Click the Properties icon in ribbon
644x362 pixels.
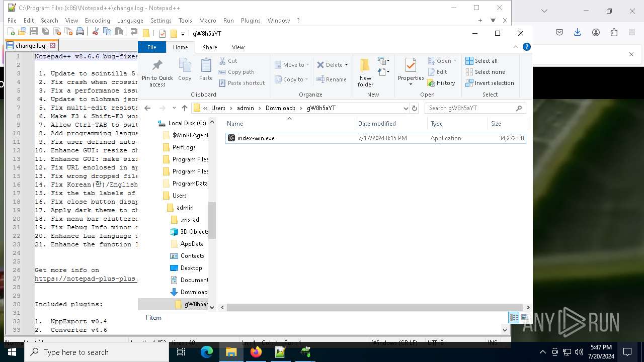tap(411, 66)
